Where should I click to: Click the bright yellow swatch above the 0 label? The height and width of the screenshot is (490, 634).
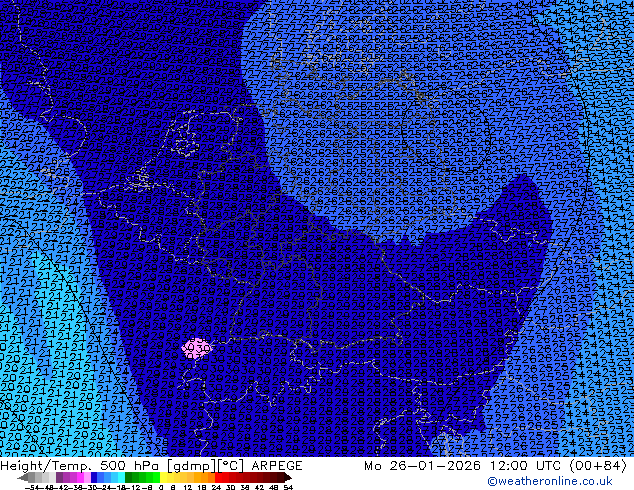(x=164, y=477)
